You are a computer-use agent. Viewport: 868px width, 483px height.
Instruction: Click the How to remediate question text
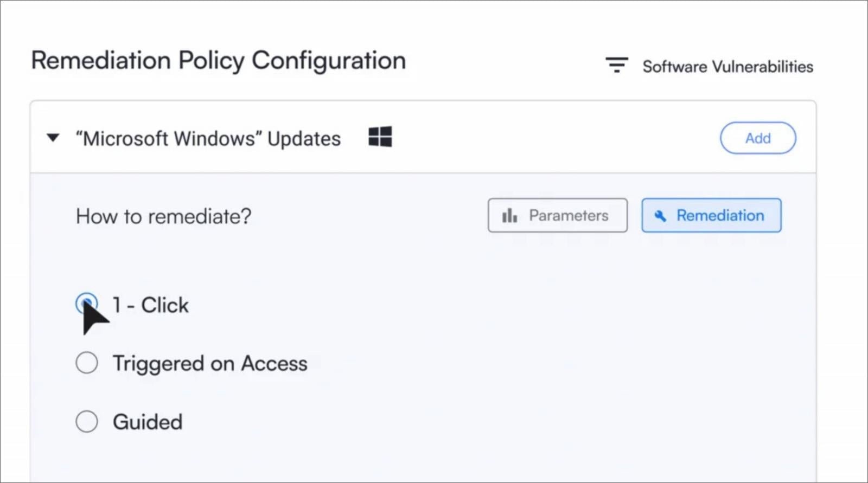click(163, 216)
